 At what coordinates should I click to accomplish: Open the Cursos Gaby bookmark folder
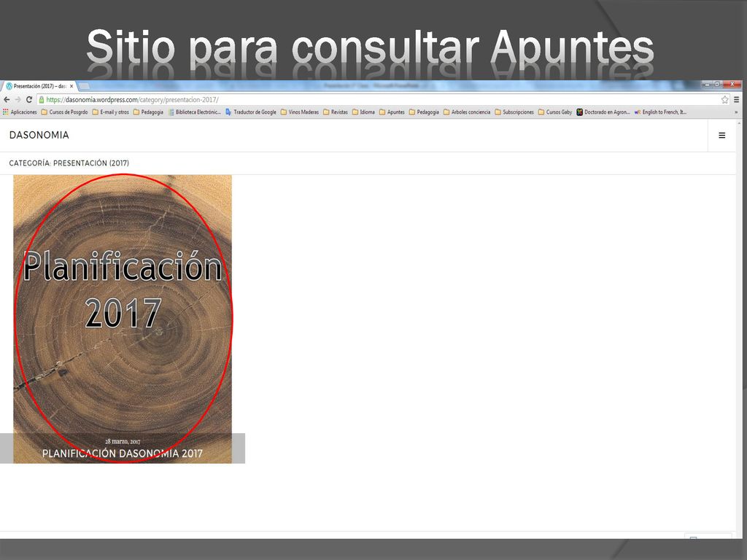pyautogui.click(x=555, y=112)
